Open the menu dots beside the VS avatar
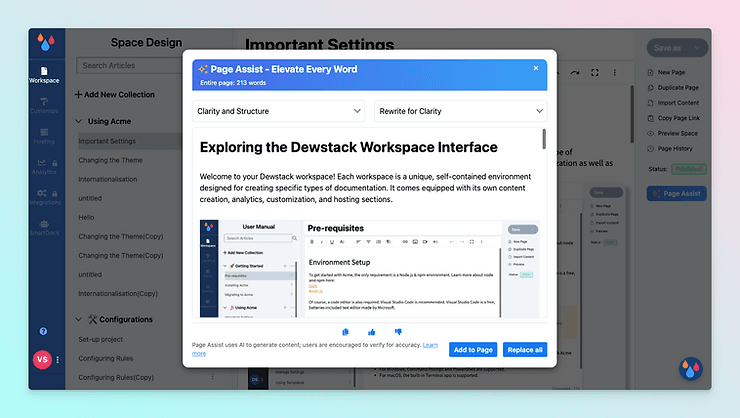Viewport: 740px width, 418px height. 58,359
